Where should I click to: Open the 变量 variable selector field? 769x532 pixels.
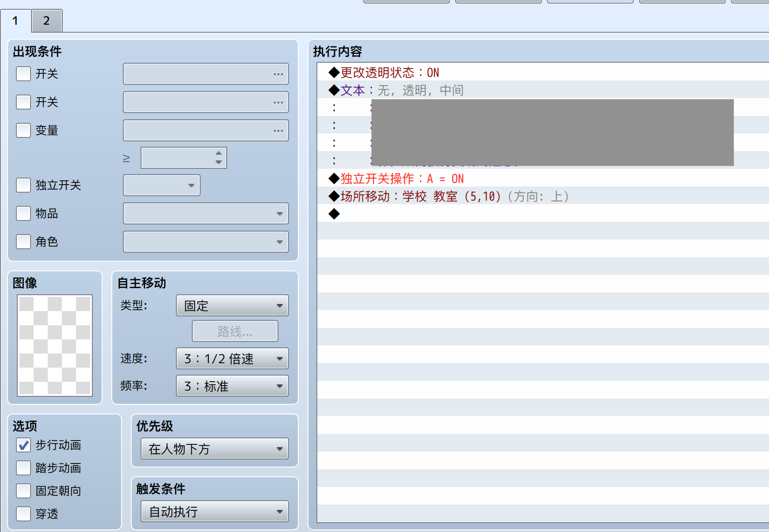[x=206, y=130]
